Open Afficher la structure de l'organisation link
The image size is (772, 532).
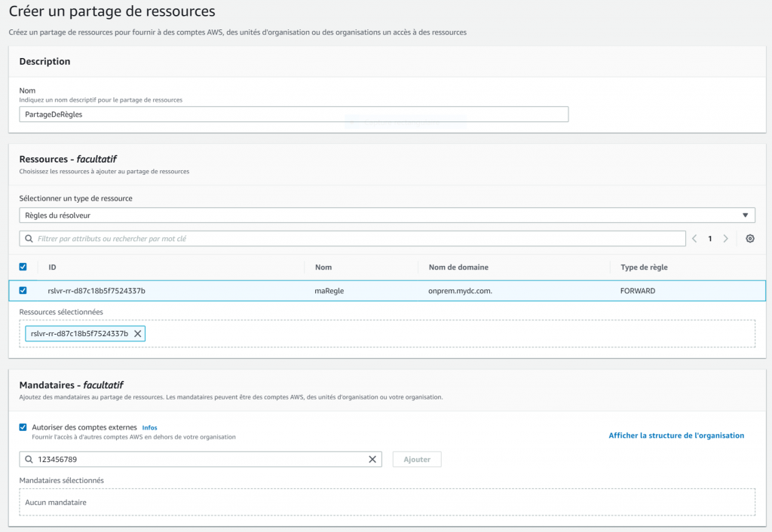click(676, 436)
